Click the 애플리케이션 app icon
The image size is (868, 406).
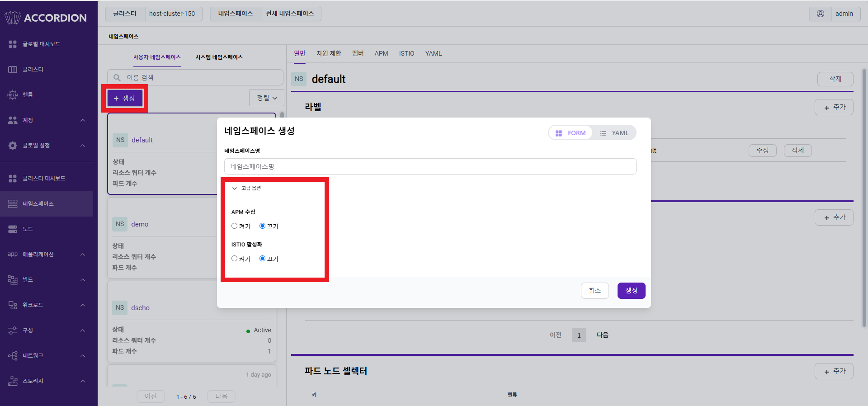click(x=13, y=254)
